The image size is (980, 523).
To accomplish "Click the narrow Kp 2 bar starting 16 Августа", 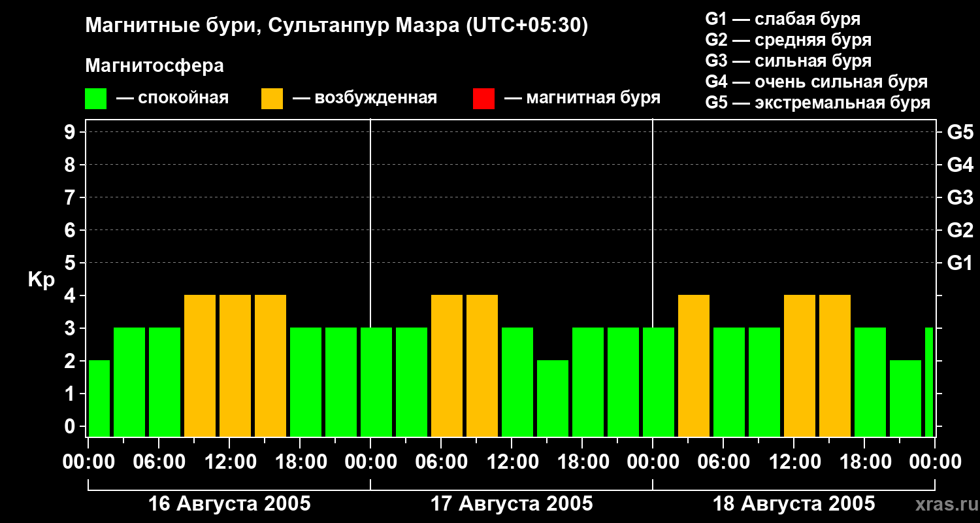I will click(99, 399).
